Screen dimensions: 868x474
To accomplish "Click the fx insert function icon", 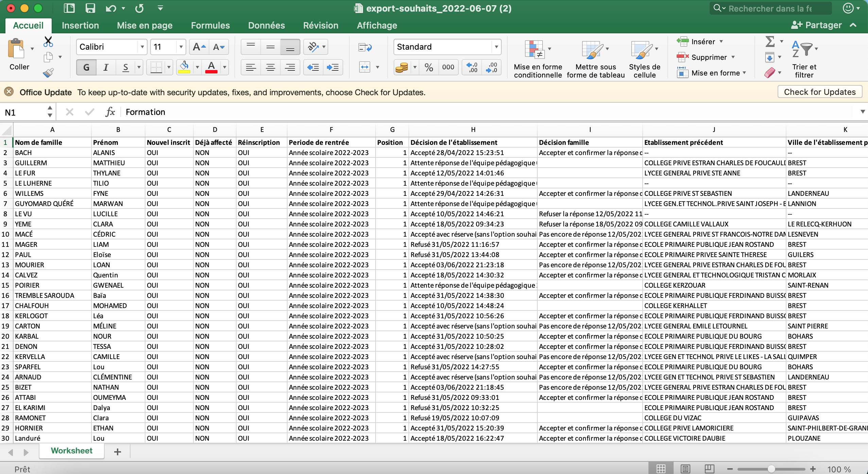I will [110, 112].
